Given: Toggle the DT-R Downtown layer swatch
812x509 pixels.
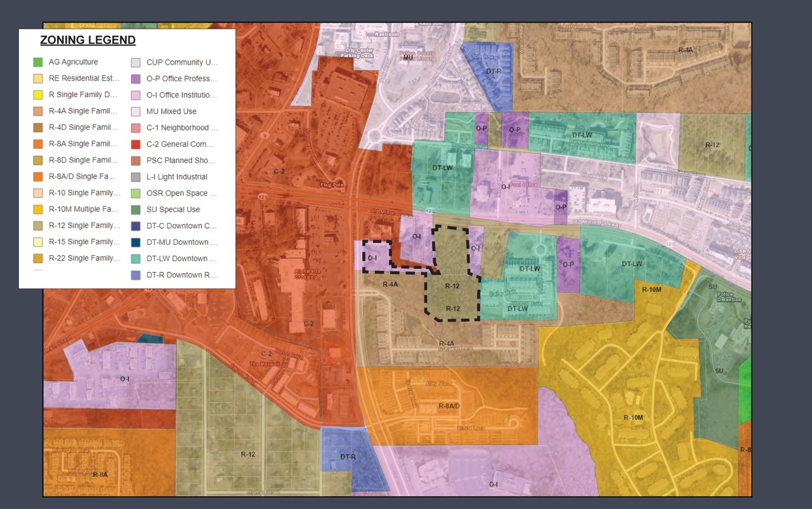Looking at the screenshot, I should (x=135, y=274).
